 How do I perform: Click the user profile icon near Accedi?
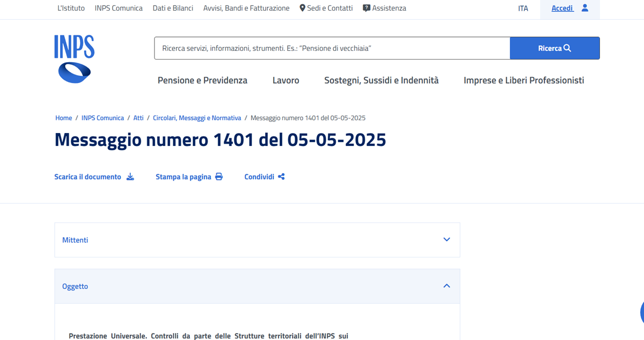tap(585, 8)
